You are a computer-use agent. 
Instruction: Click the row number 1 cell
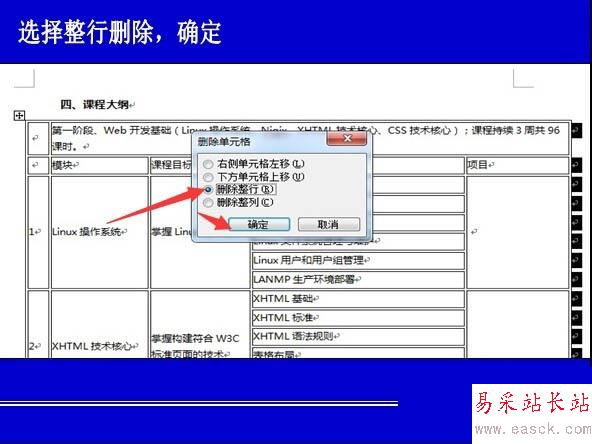(38, 232)
